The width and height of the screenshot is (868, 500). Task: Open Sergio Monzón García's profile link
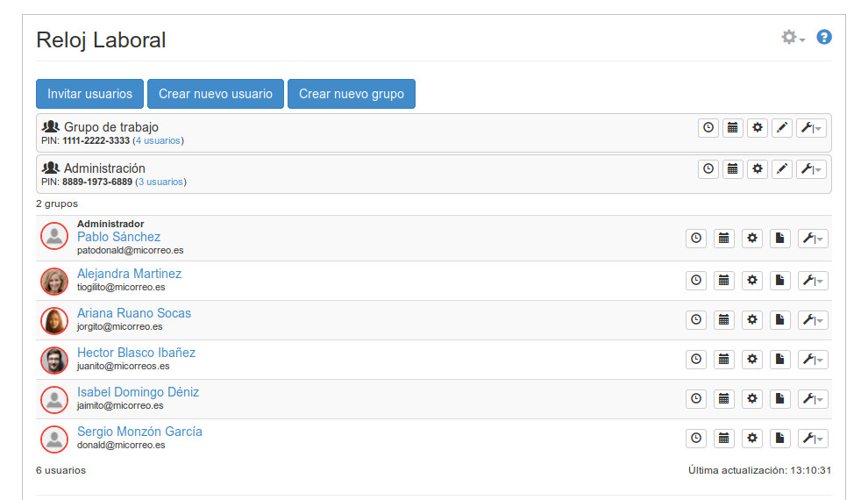point(139,432)
